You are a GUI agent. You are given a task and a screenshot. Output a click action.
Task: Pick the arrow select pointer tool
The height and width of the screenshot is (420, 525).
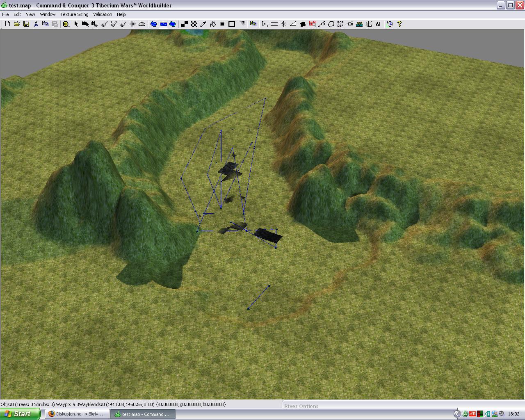point(76,24)
